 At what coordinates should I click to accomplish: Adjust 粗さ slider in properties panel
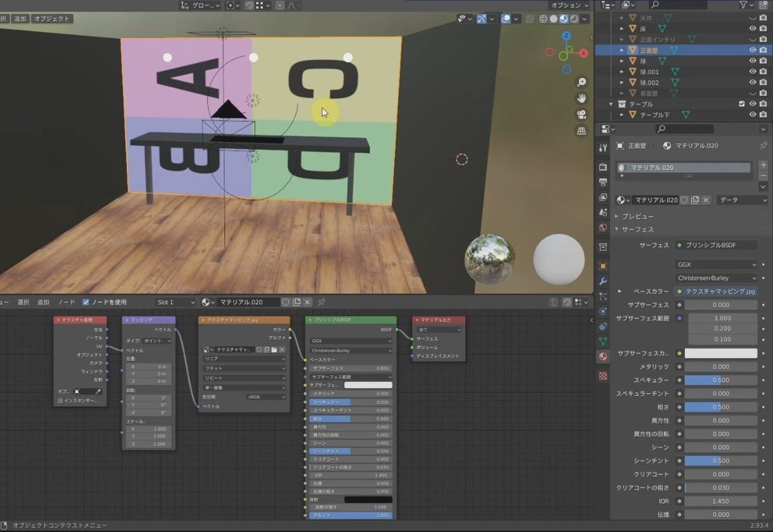tap(721, 407)
